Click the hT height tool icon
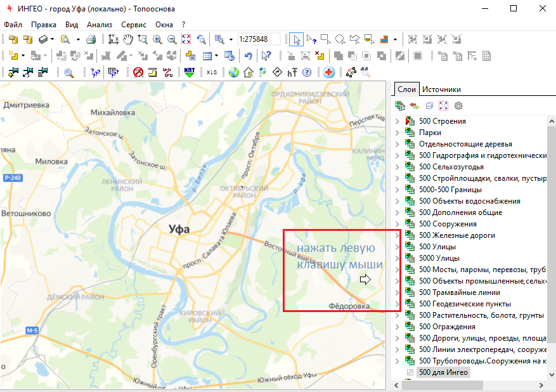Viewport: 556px width, 392px height. point(292,72)
